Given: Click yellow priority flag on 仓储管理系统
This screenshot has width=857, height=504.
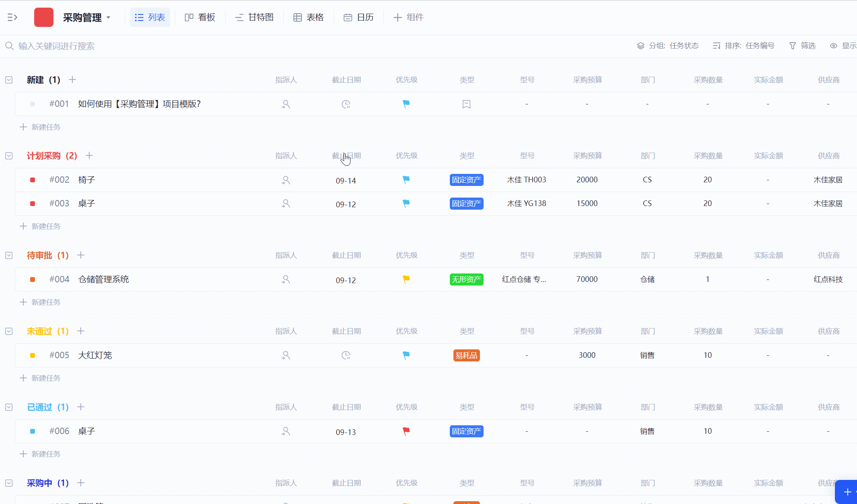Looking at the screenshot, I should [x=406, y=279].
